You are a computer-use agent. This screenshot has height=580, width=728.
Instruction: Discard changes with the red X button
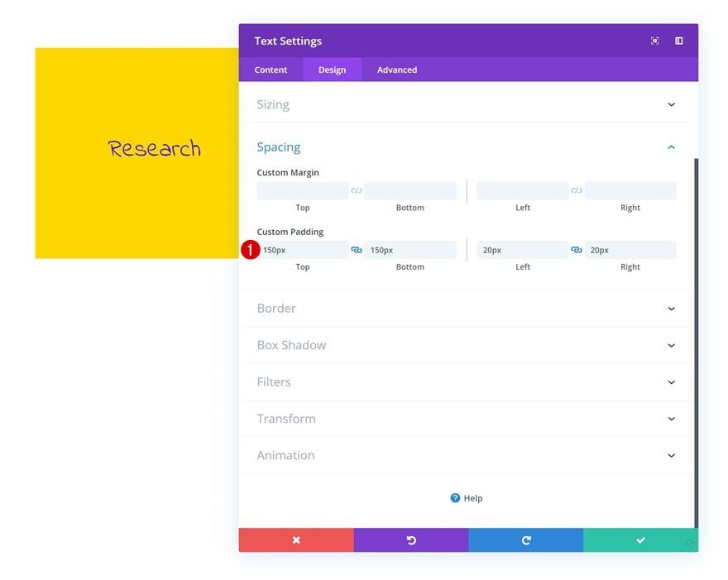(x=296, y=540)
